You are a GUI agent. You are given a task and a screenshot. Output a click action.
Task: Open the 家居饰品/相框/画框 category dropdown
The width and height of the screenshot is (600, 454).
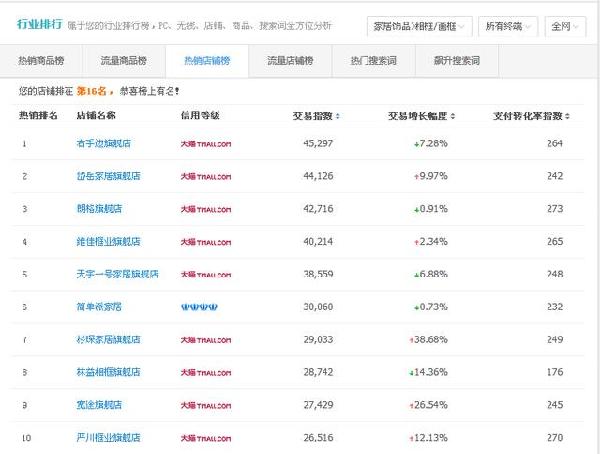(419, 26)
